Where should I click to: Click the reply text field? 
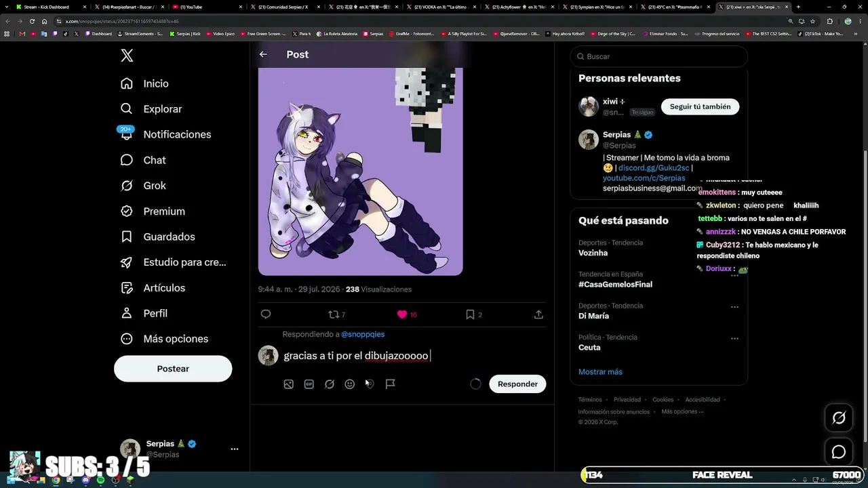point(414,356)
